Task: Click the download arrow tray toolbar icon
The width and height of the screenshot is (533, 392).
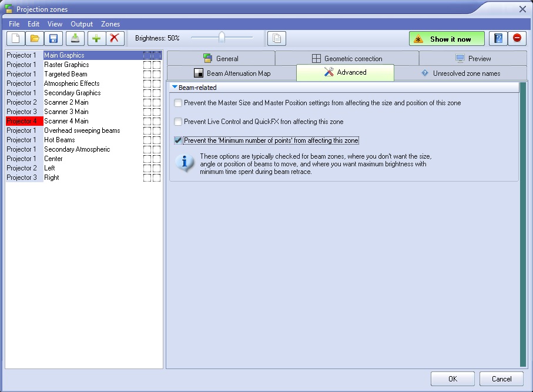Action: 75,39
